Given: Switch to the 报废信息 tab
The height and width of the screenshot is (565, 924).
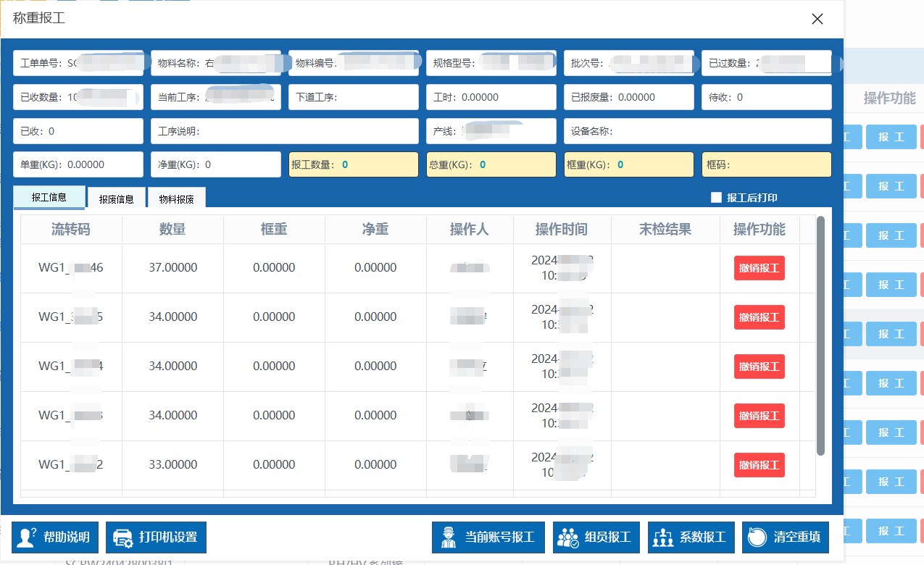Looking at the screenshot, I should (x=116, y=198).
